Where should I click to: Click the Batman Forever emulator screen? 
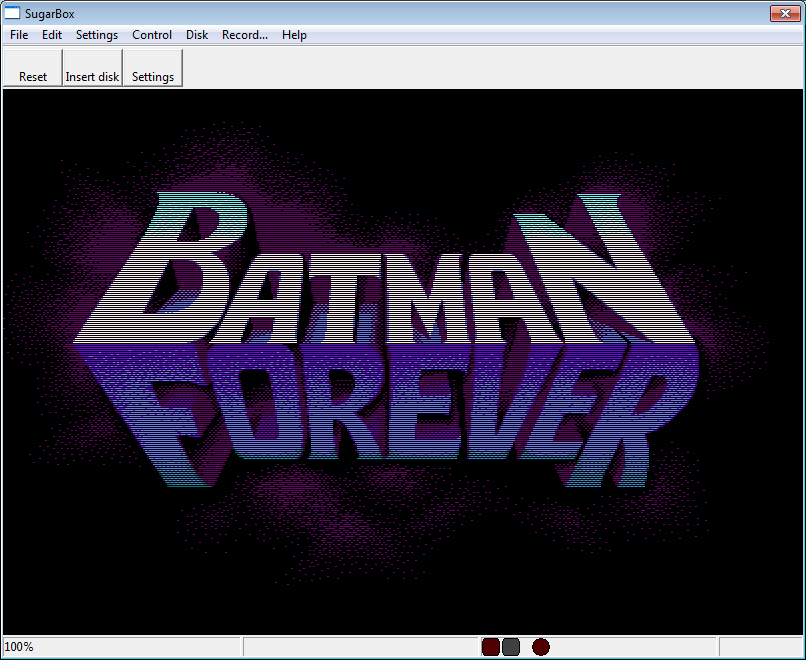[x=403, y=360]
